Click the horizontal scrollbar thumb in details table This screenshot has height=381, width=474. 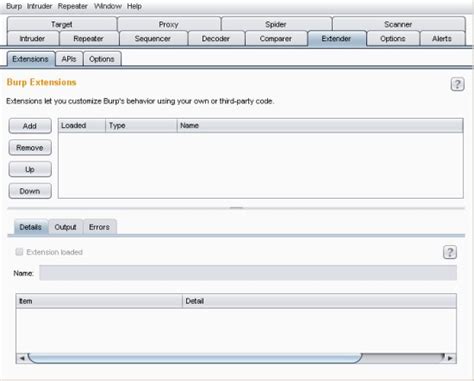pyautogui.click(x=195, y=358)
